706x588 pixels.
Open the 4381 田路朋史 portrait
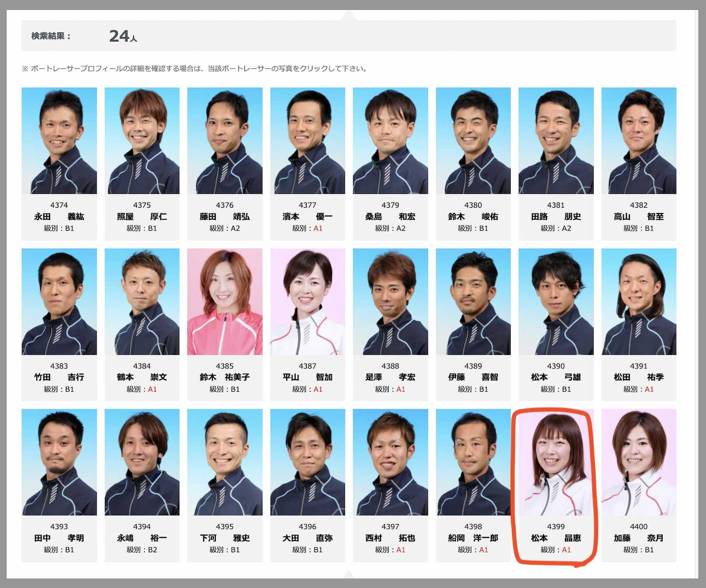(x=556, y=141)
